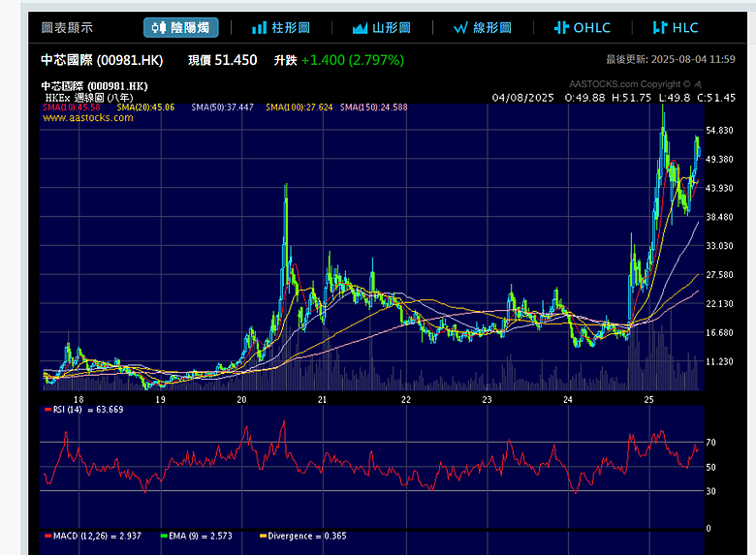Click the HKEx 週線圖 (八年) chart subtitle
Viewport: 756px width, 555px height.
coord(89,98)
